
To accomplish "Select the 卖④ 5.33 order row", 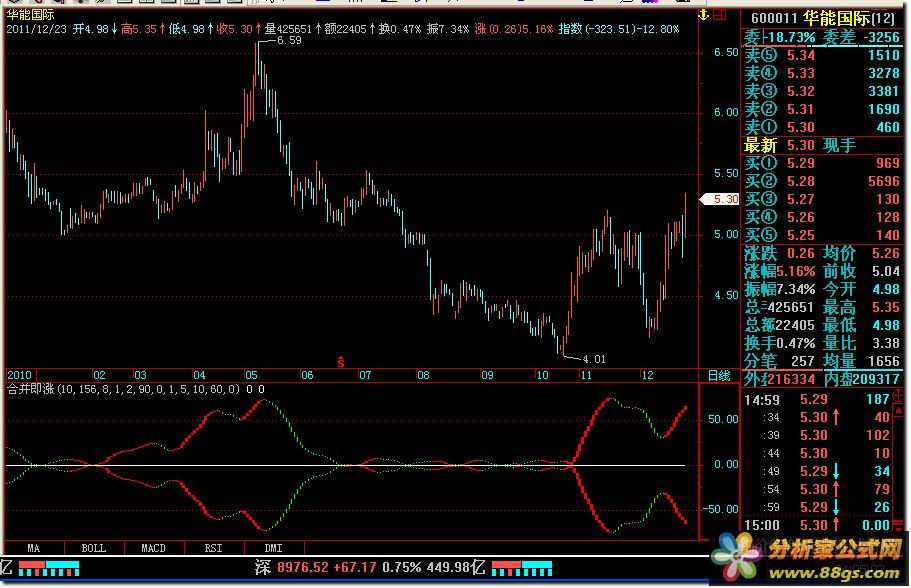I will pyautogui.click(x=822, y=73).
